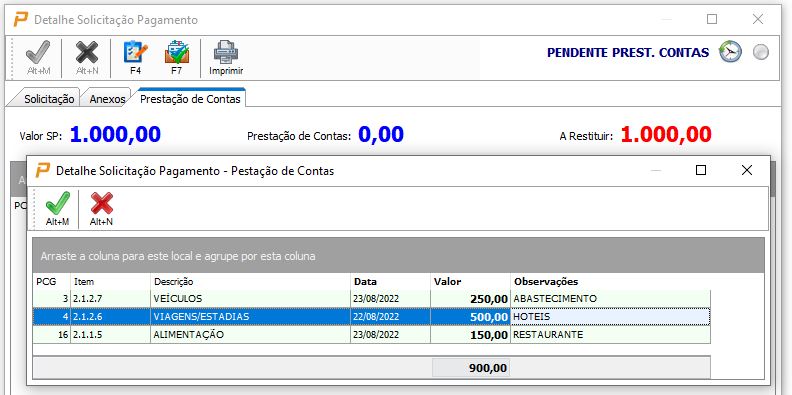Click the grey round status indicator

(x=761, y=52)
